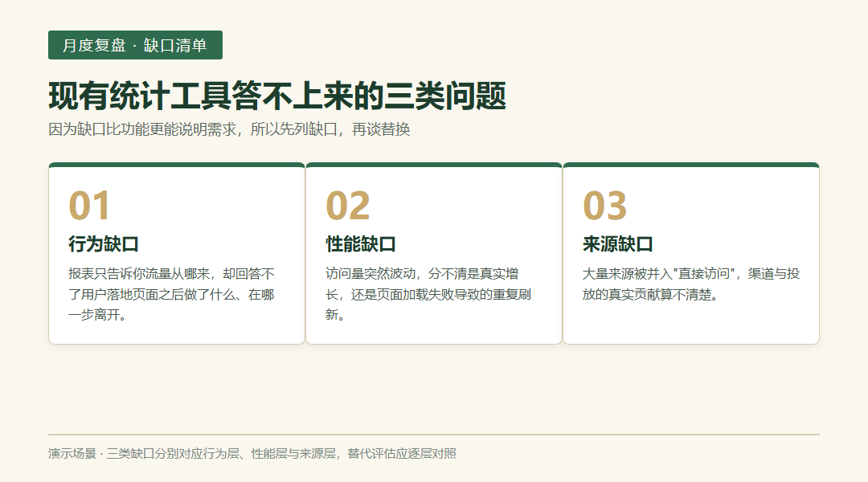Click the description starting 报表只告诉你流量从哪来
Viewport: 868px width, 482px height.
coord(172,294)
